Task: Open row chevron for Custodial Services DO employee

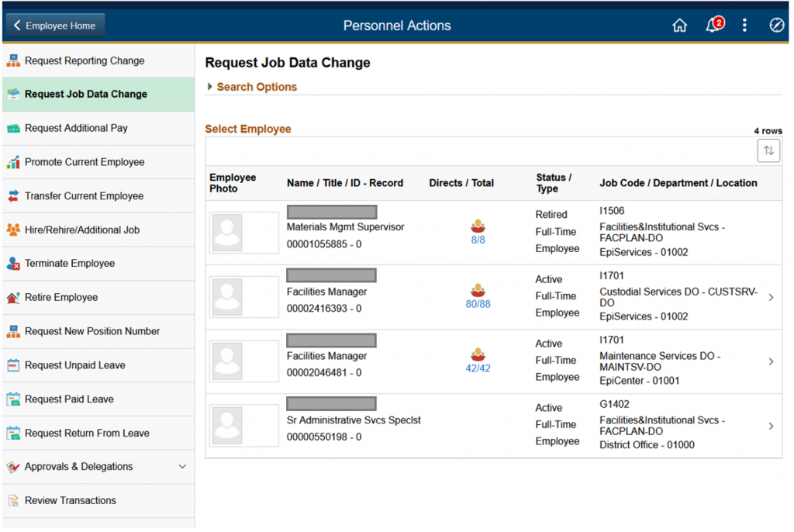Action: 771,298
